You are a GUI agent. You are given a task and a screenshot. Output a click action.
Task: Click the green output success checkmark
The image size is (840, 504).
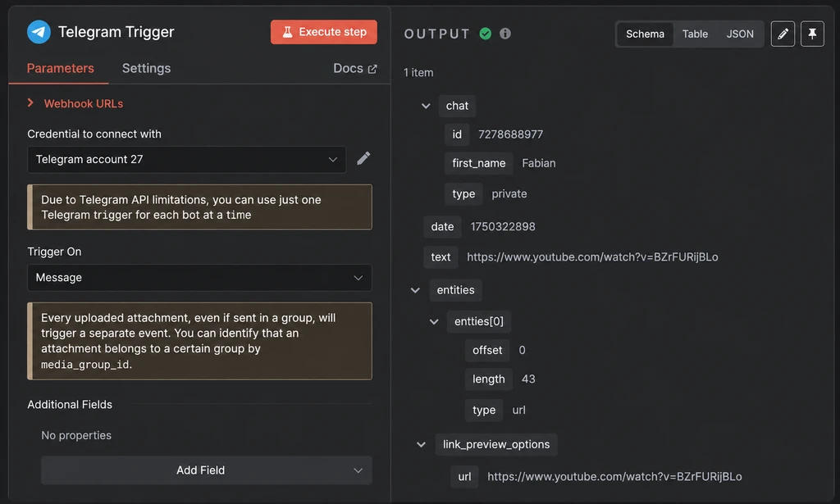click(x=486, y=34)
